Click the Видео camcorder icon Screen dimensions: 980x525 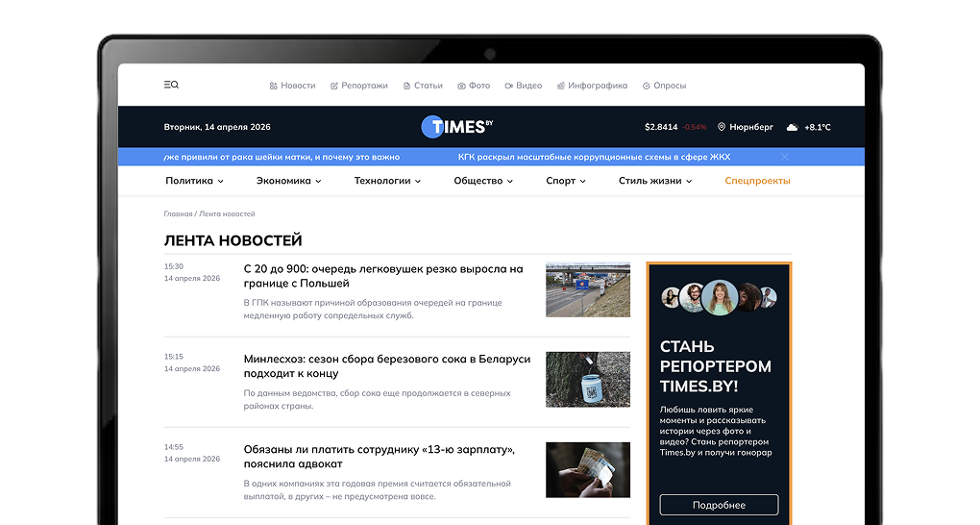tap(509, 86)
